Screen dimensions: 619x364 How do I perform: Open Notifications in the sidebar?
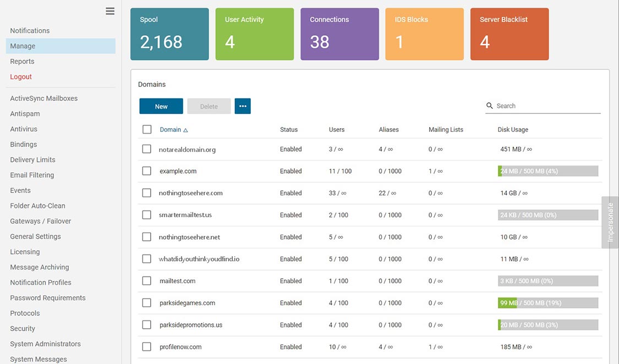pyautogui.click(x=30, y=31)
